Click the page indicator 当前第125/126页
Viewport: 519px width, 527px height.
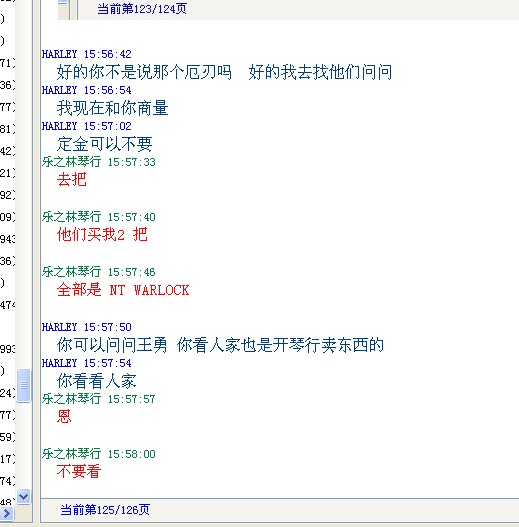click(105, 510)
